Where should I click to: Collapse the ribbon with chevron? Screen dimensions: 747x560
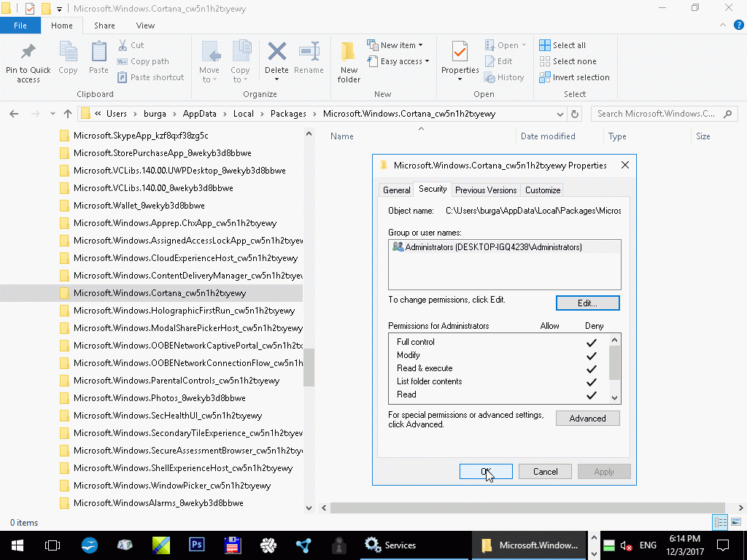pyautogui.click(x=723, y=26)
